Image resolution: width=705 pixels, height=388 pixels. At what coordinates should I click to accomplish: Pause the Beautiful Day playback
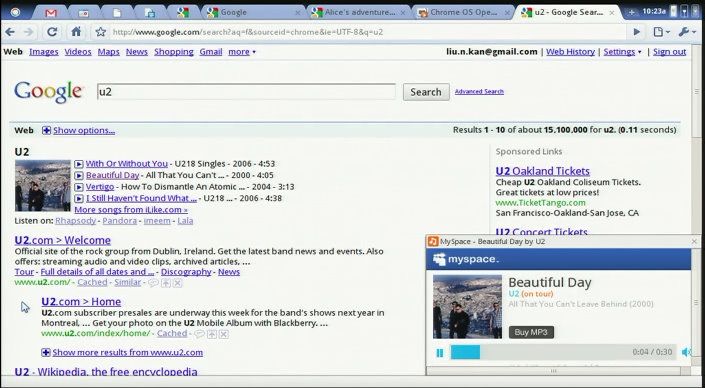(440, 353)
